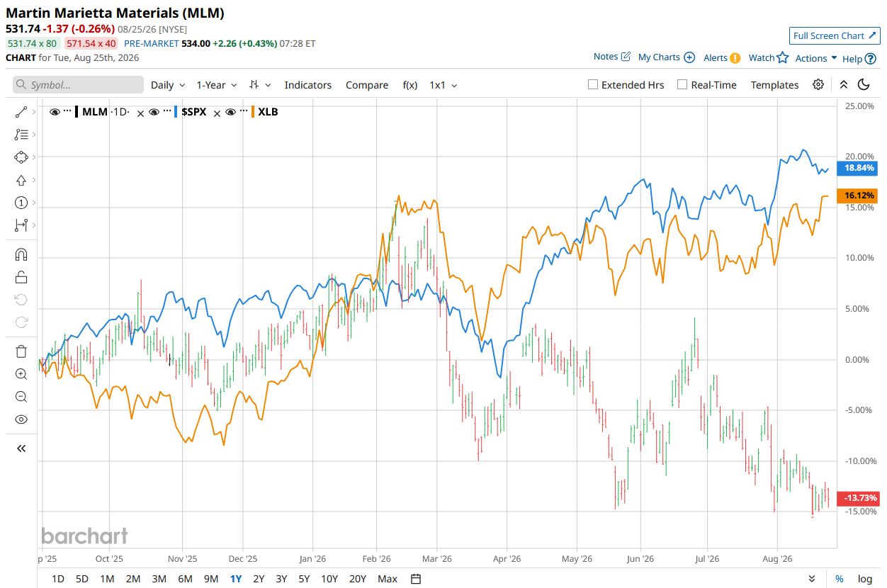Hide the XLB series via eye icon
The width and height of the screenshot is (887, 588).
point(231,112)
